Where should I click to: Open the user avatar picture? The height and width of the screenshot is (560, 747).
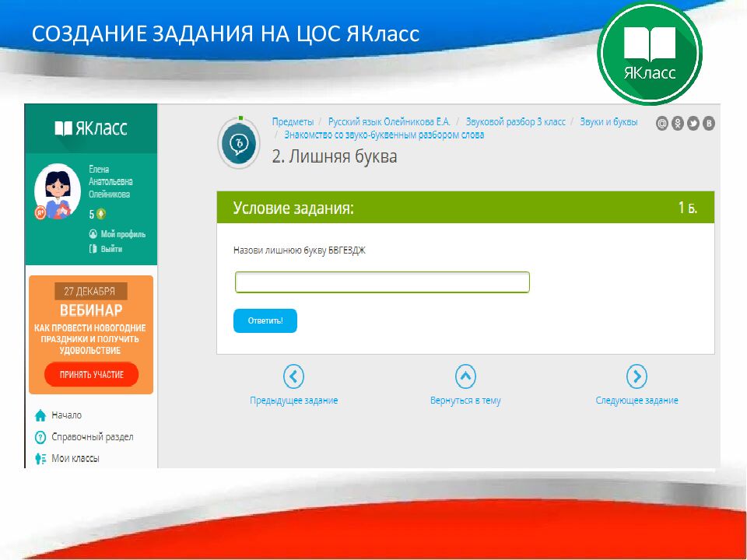coord(58,191)
